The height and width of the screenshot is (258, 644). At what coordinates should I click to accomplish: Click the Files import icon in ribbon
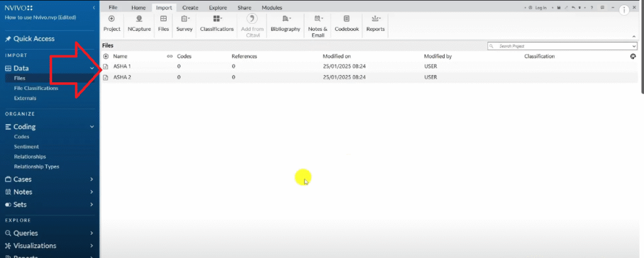tap(164, 19)
